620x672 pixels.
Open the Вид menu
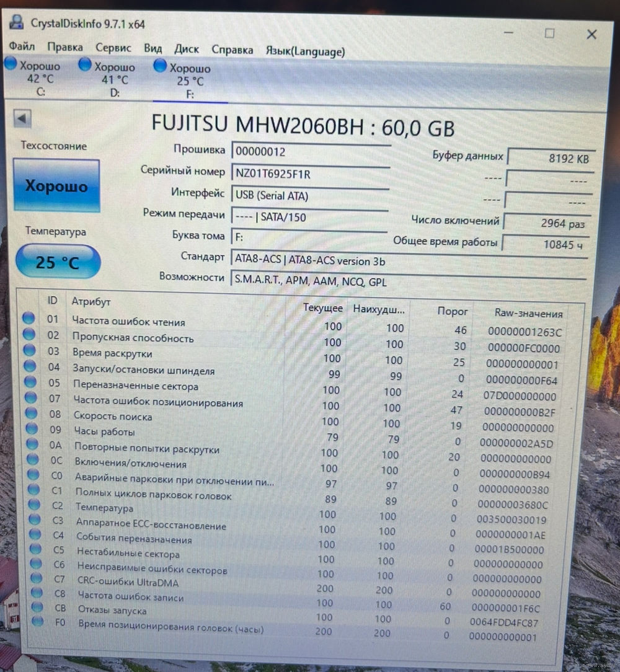(153, 48)
